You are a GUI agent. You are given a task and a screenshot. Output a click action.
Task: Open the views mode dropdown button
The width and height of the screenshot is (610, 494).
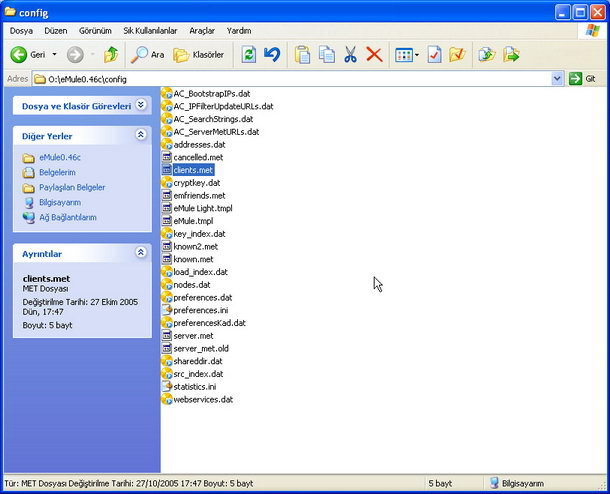click(x=407, y=55)
